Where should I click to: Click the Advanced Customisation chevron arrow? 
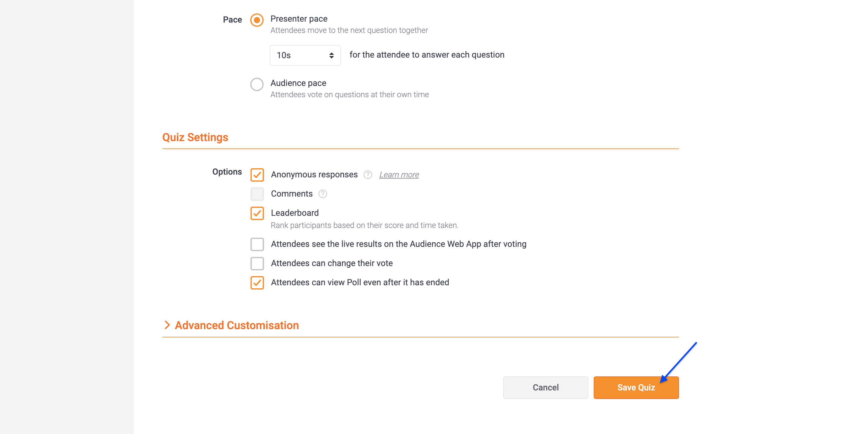(x=167, y=325)
